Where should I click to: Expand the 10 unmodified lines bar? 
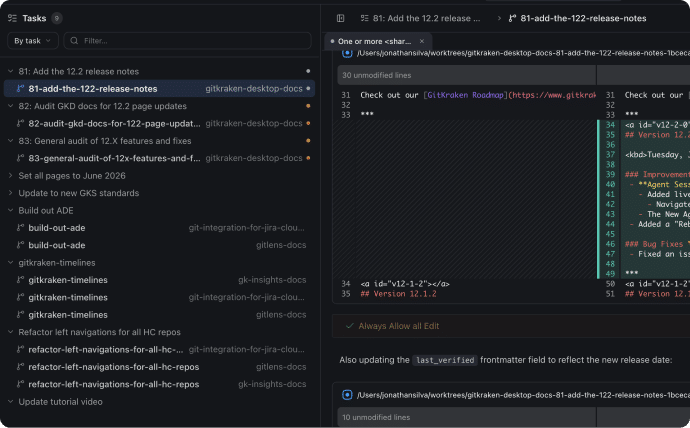click(466, 417)
